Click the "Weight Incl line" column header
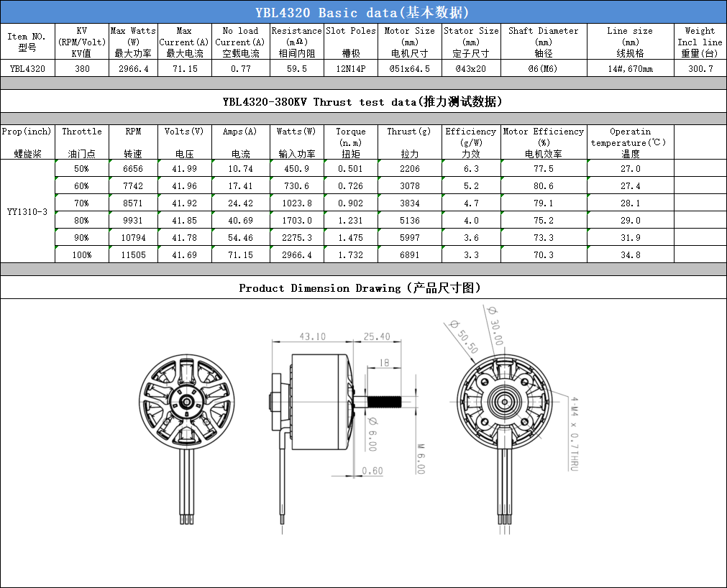 pos(700,42)
